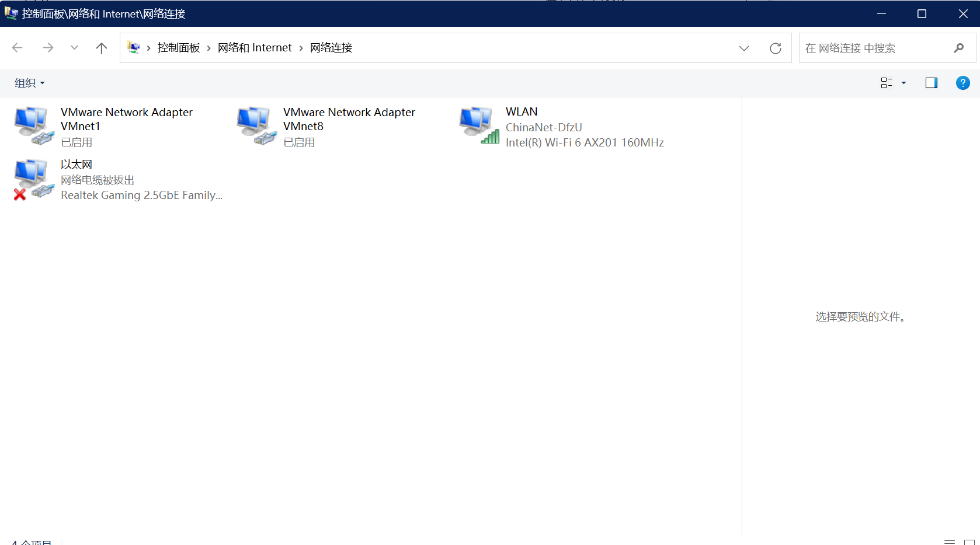Click the title bar window icon
This screenshot has height=545, width=980.
click(11, 13)
